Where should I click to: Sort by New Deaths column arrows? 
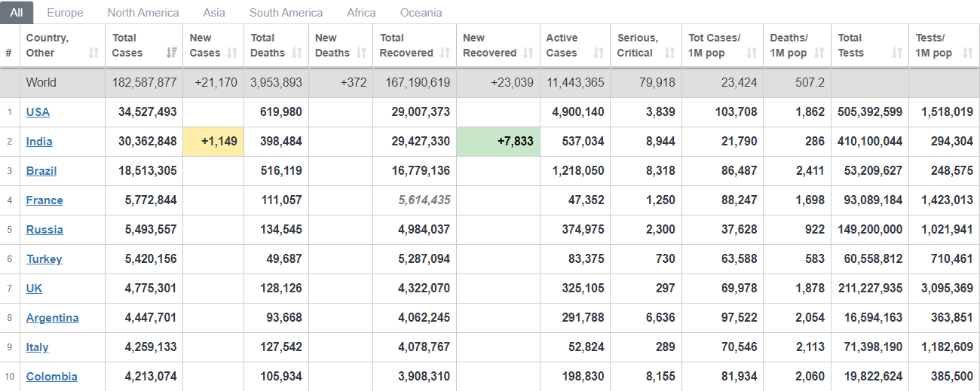point(361,53)
